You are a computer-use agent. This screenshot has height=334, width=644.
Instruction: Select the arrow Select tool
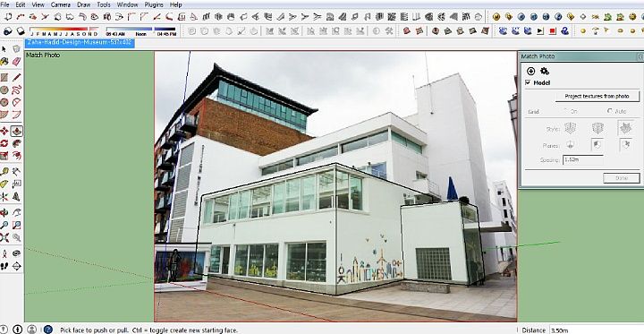(x=4, y=49)
